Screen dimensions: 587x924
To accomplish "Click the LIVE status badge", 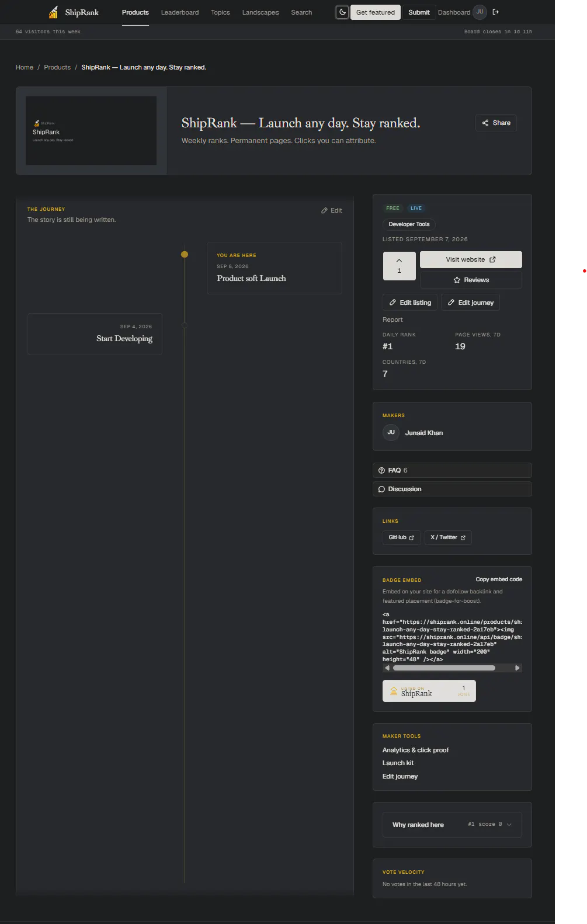I will pyautogui.click(x=416, y=208).
